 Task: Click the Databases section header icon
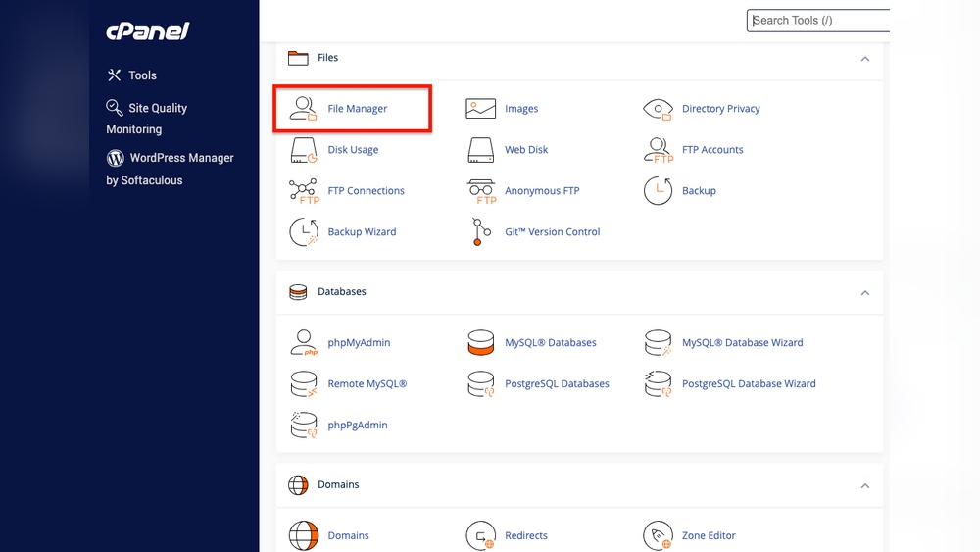[x=298, y=292]
